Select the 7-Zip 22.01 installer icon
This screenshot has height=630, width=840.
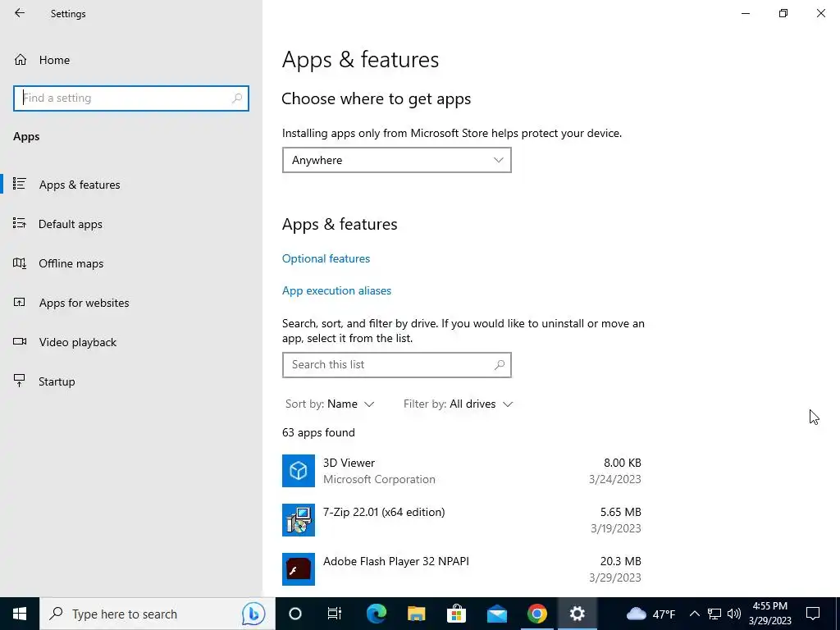pyautogui.click(x=299, y=519)
